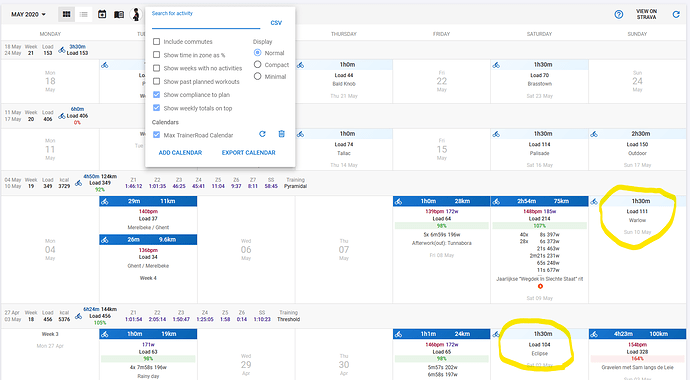Toggle Show compliance to plan checkbox
This screenshot has height=380, width=690.
pyautogui.click(x=156, y=95)
